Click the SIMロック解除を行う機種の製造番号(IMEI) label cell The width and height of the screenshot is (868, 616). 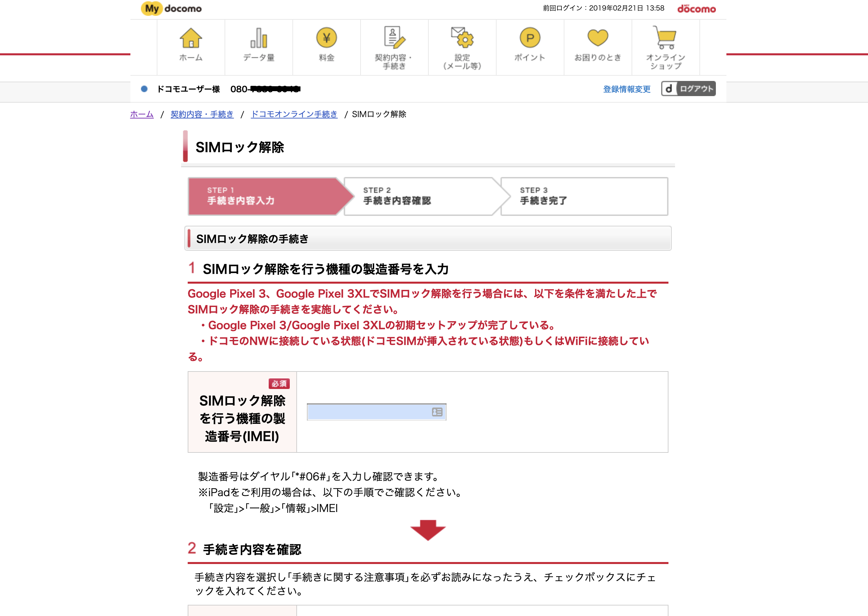tap(242, 412)
